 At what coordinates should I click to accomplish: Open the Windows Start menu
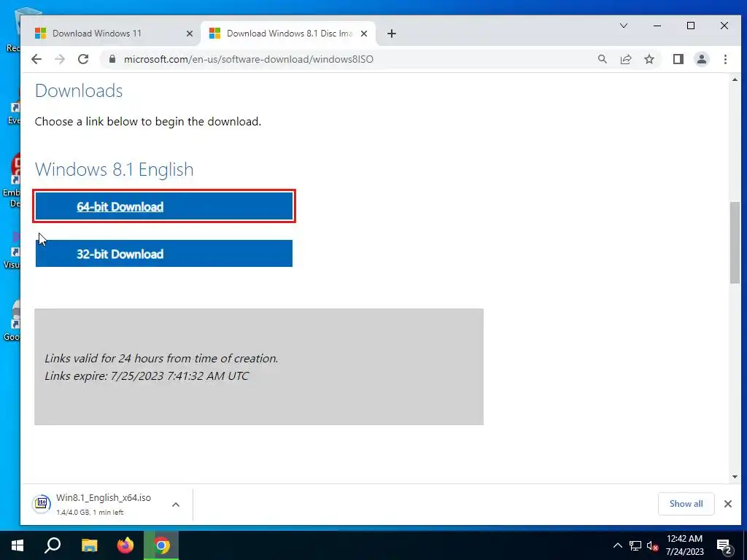pyautogui.click(x=18, y=545)
